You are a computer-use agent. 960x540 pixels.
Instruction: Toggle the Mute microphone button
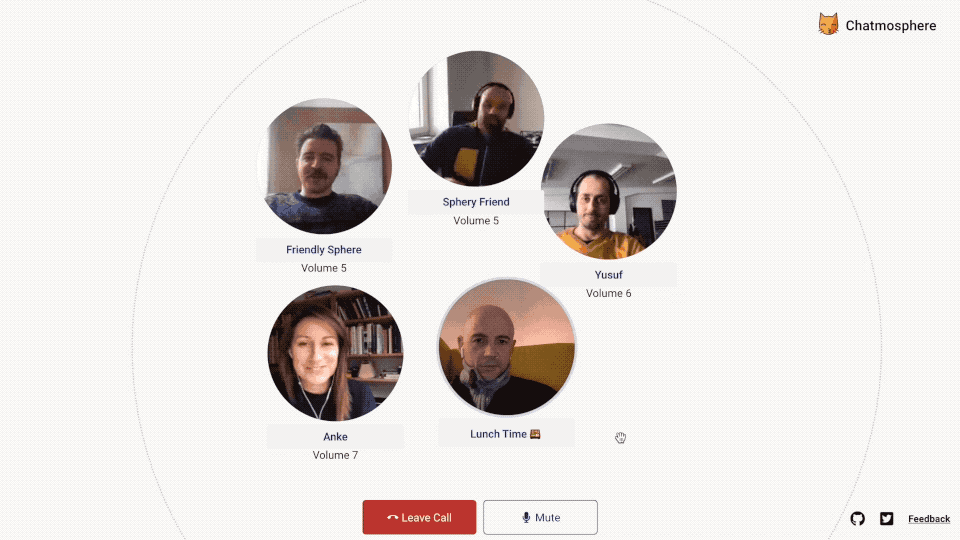(x=540, y=517)
